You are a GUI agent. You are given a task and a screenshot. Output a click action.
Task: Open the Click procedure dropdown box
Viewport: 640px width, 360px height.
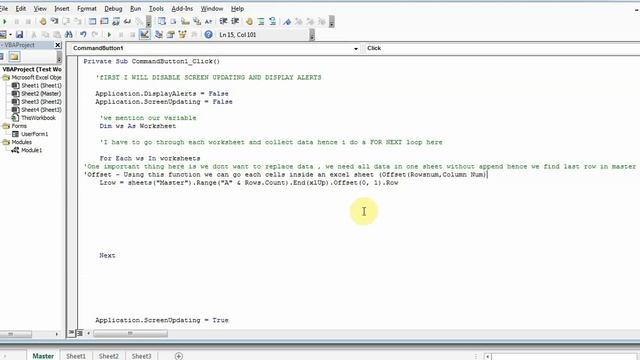pos(502,48)
